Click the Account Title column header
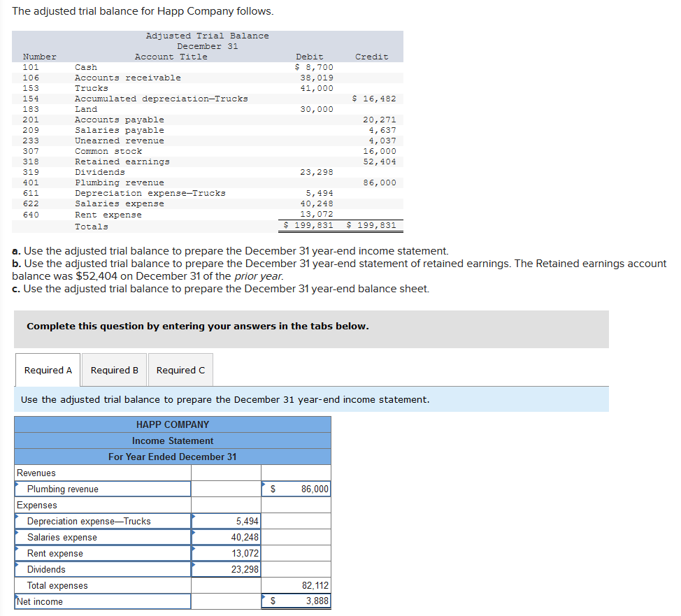The width and height of the screenshot is (681, 616). tap(171, 57)
